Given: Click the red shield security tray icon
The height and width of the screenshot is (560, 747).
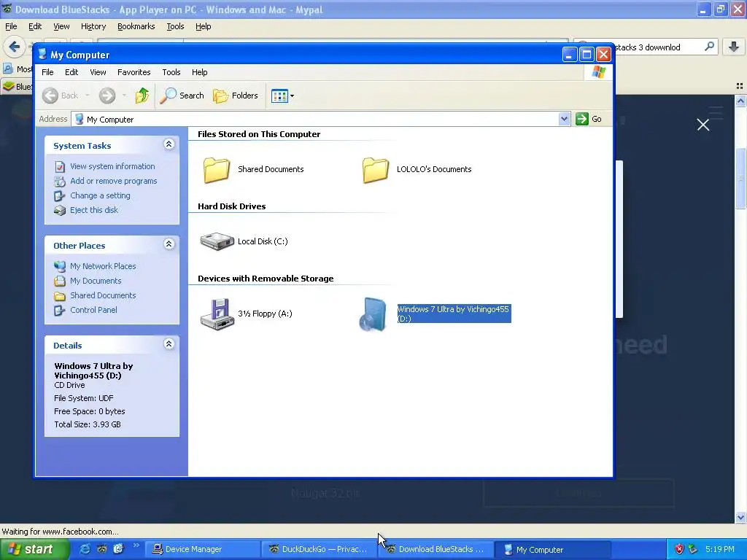Looking at the screenshot, I should (679, 550).
